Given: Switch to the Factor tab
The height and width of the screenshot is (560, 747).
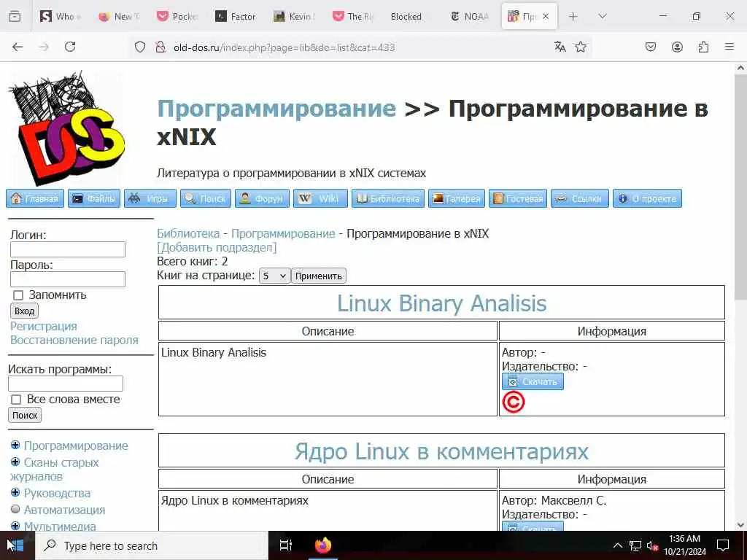Looking at the screenshot, I should pos(236,16).
